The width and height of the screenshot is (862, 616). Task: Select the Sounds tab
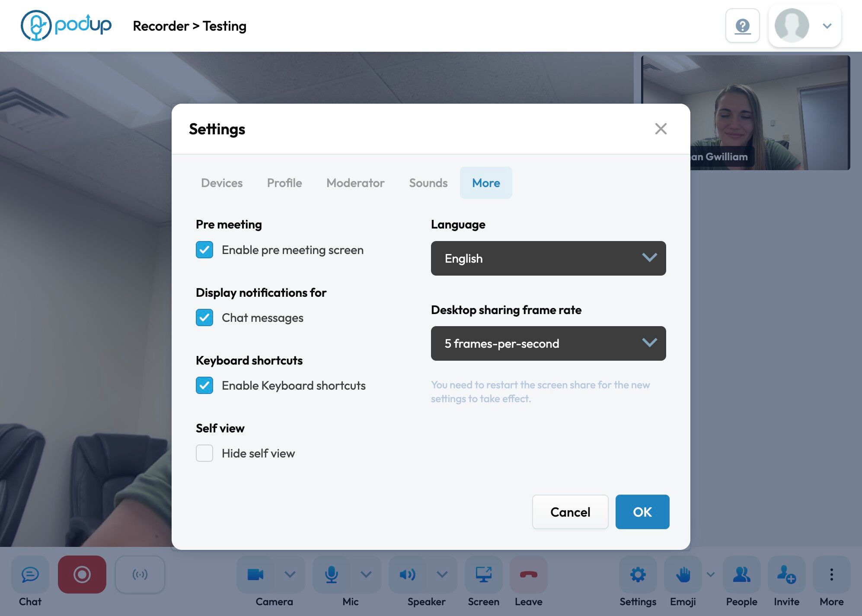[428, 183]
